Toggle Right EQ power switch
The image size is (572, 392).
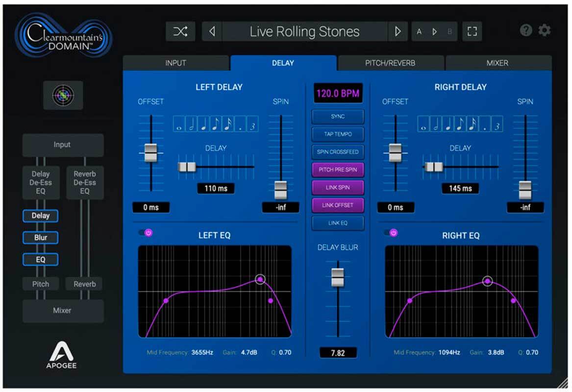point(391,233)
